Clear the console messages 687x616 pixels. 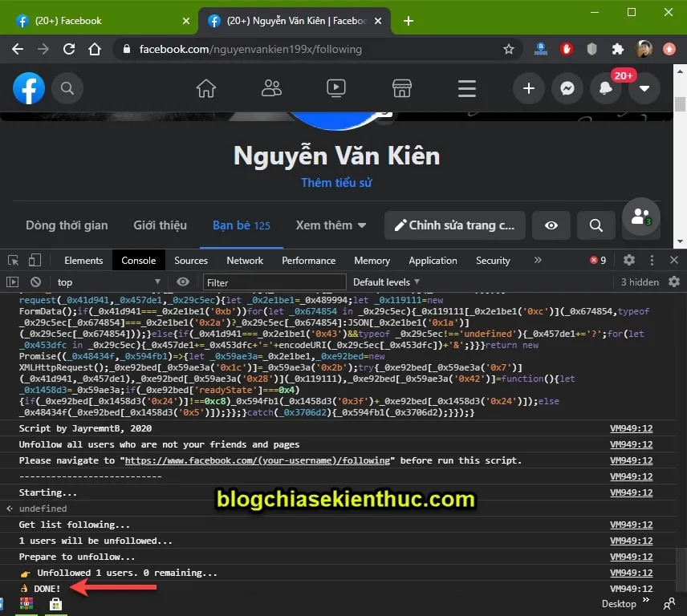tap(35, 282)
